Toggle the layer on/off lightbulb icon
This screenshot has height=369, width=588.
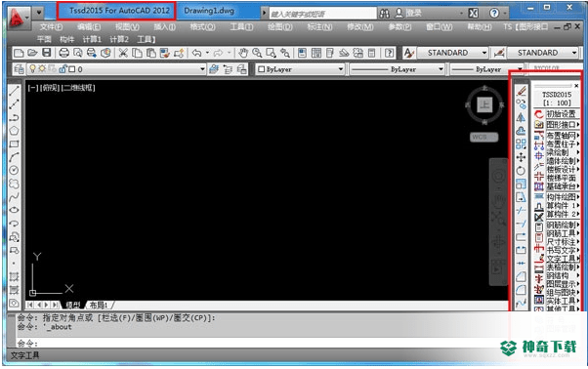(32, 69)
